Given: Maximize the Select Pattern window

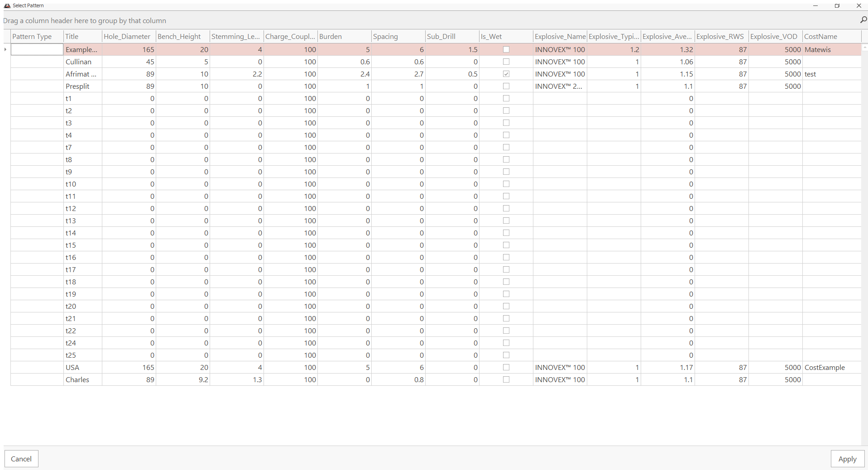Looking at the screenshot, I should [837, 5].
